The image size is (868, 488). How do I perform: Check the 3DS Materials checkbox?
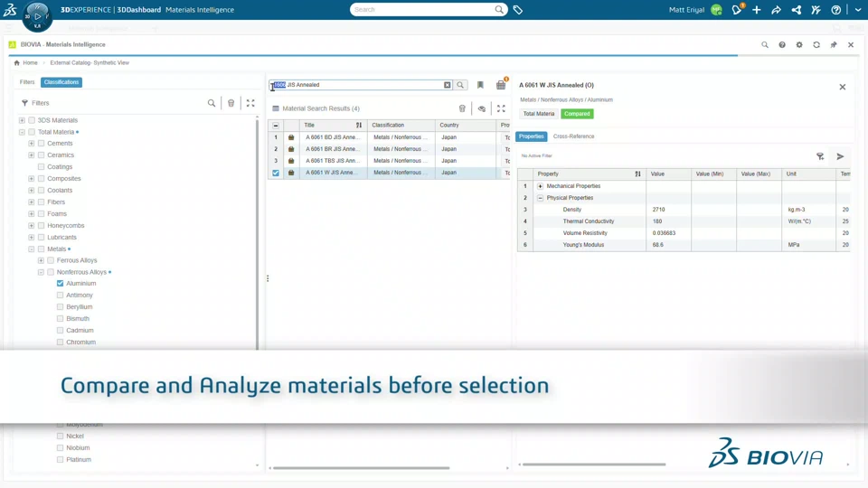coord(32,120)
